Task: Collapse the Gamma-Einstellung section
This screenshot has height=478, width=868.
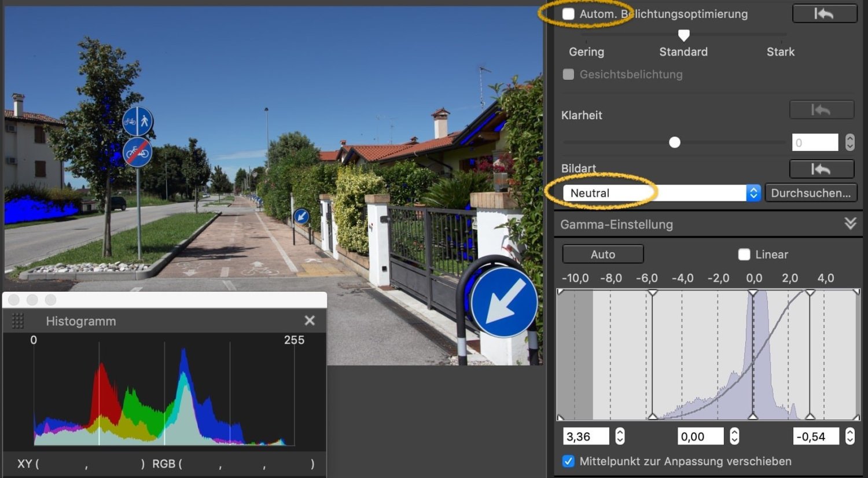Action: pos(850,224)
